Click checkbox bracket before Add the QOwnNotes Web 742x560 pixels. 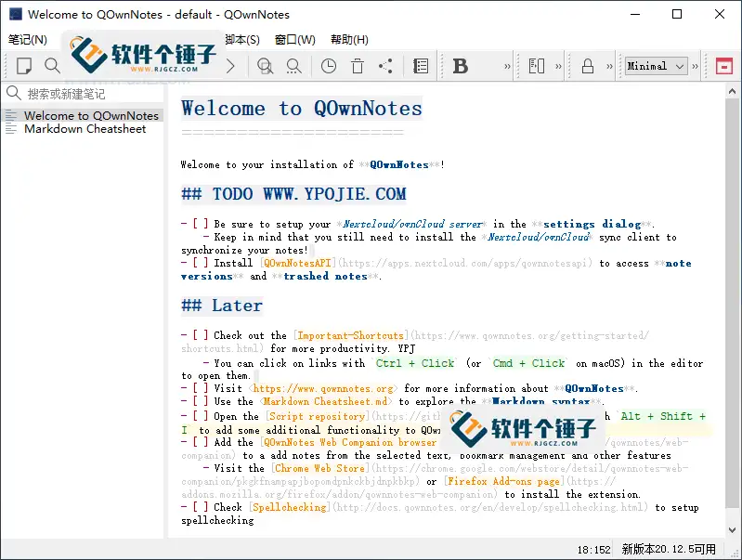click(200, 442)
